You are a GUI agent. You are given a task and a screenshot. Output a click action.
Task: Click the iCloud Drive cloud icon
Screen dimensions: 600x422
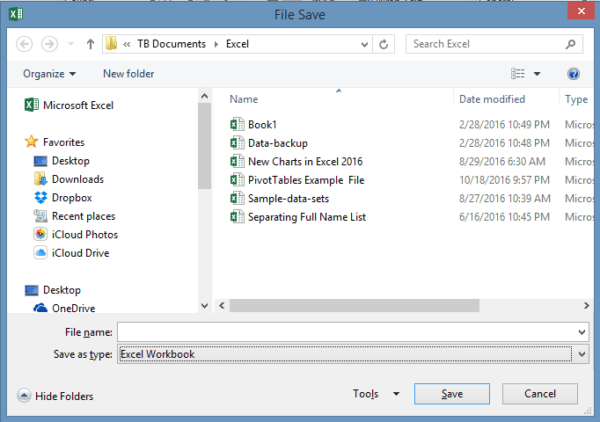(x=41, y=253)
